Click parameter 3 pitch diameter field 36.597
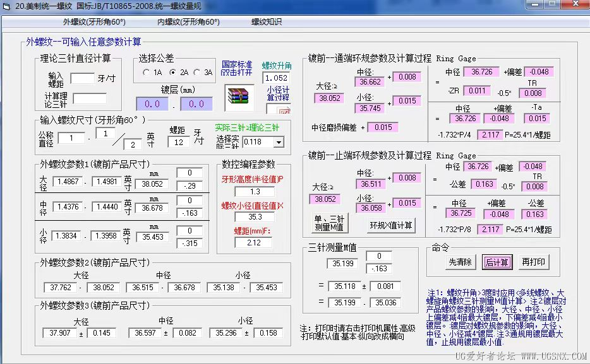This screenshot has height=364, width=590. 145,333
